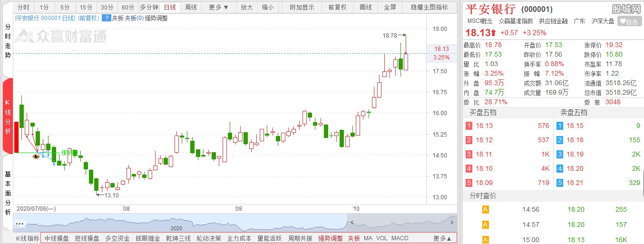
Task: Click the eye icon on the chart
Action: tap(36, 156)
